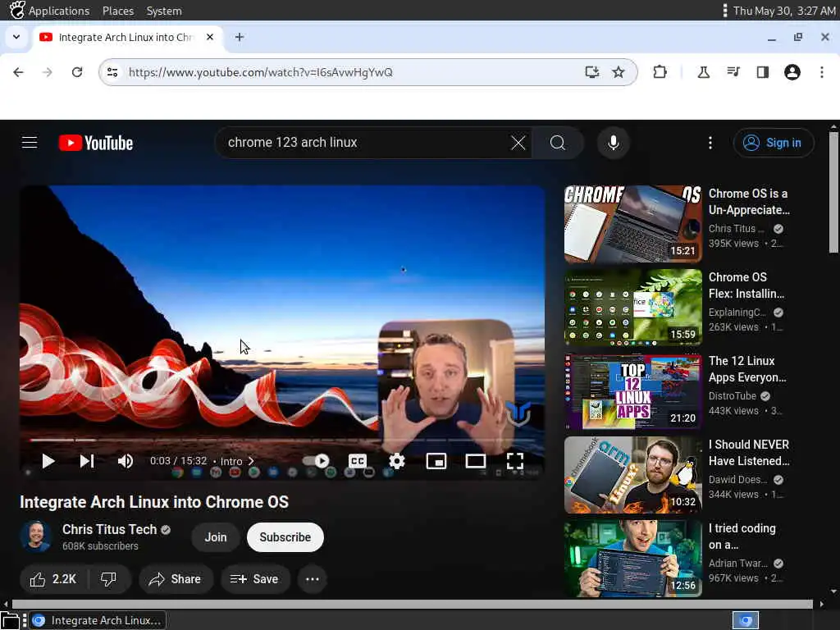Viewport: 840px width, 630px height.
Task: Click the show desktop icon in bottom panel
Action: 10,621
